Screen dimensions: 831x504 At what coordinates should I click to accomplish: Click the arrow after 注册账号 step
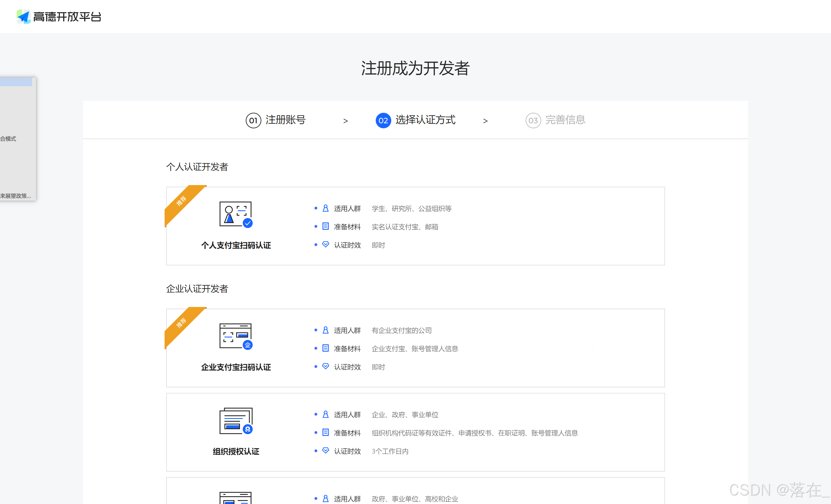coord(345,121)
